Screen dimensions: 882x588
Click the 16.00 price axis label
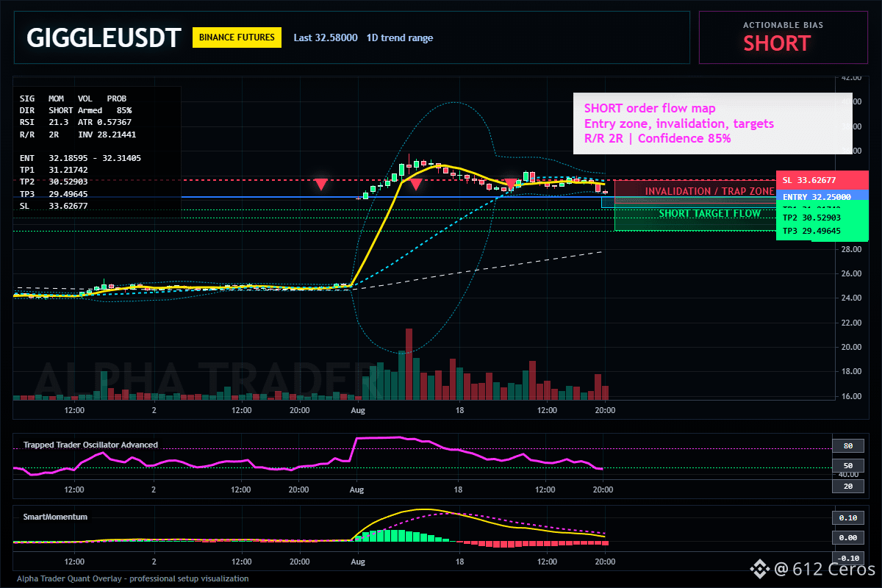(851, 396)
